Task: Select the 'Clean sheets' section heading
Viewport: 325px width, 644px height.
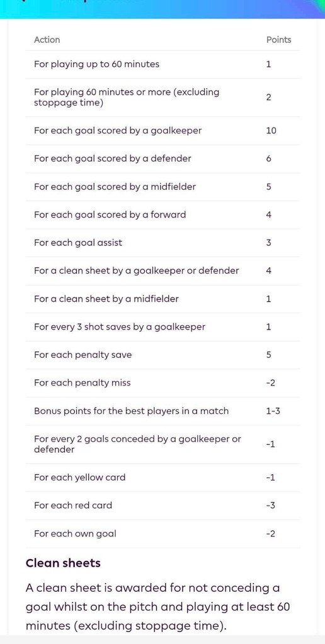Action: click(x=63, y=563)
